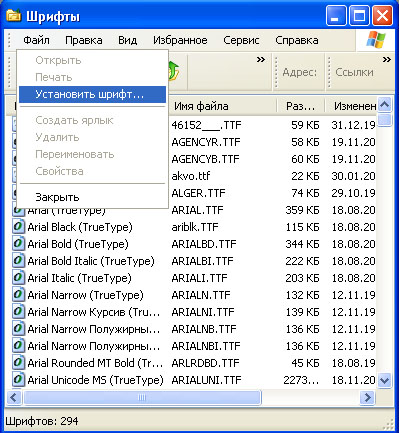Click the Arial Narrow (TrueType) font icon
This screenshot has height=433, width=399.
click(x=18, y=295)
